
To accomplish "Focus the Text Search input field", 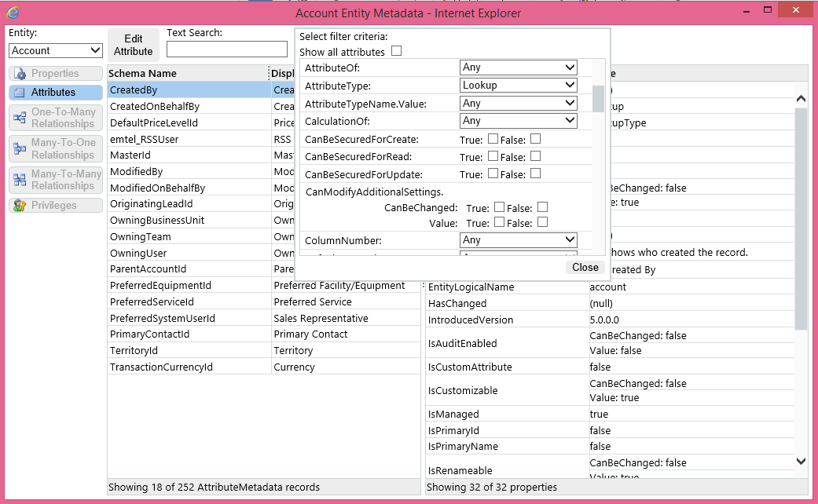I will [x=227, y=49].
